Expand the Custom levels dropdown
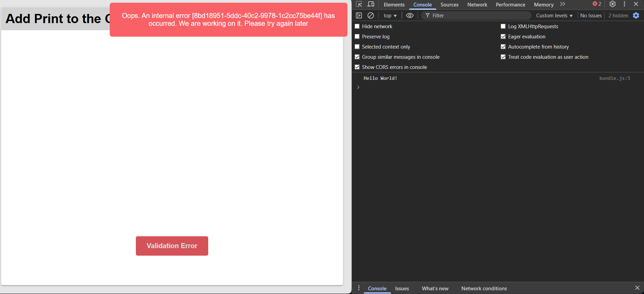The height and width of the screenshot is (294, 644). tap(554, 16)
